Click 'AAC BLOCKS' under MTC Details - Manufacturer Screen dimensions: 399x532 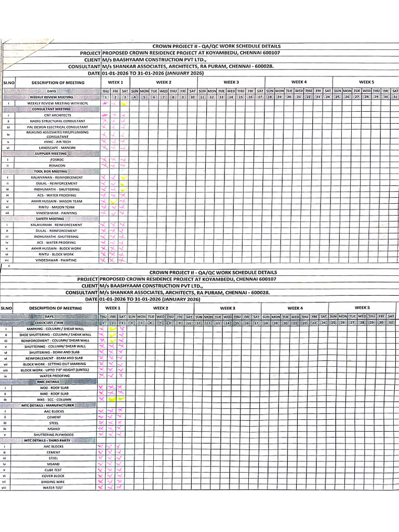54,411
